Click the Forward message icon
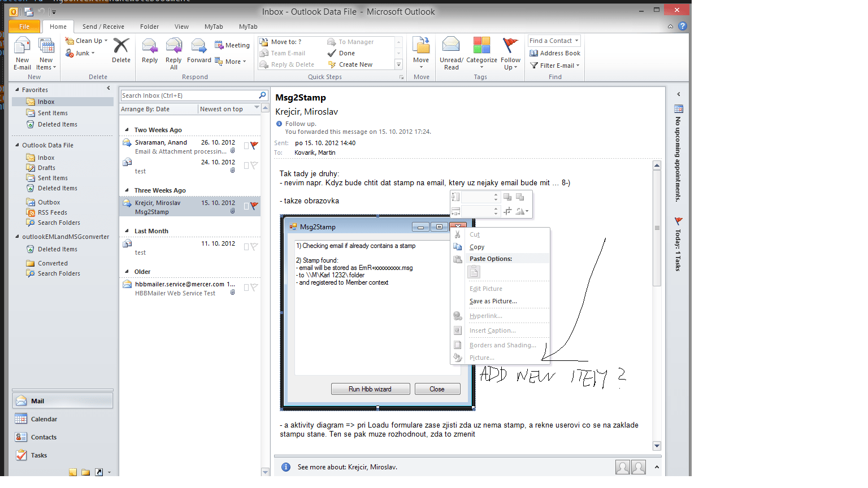868x488 pixels. (199, 46)
